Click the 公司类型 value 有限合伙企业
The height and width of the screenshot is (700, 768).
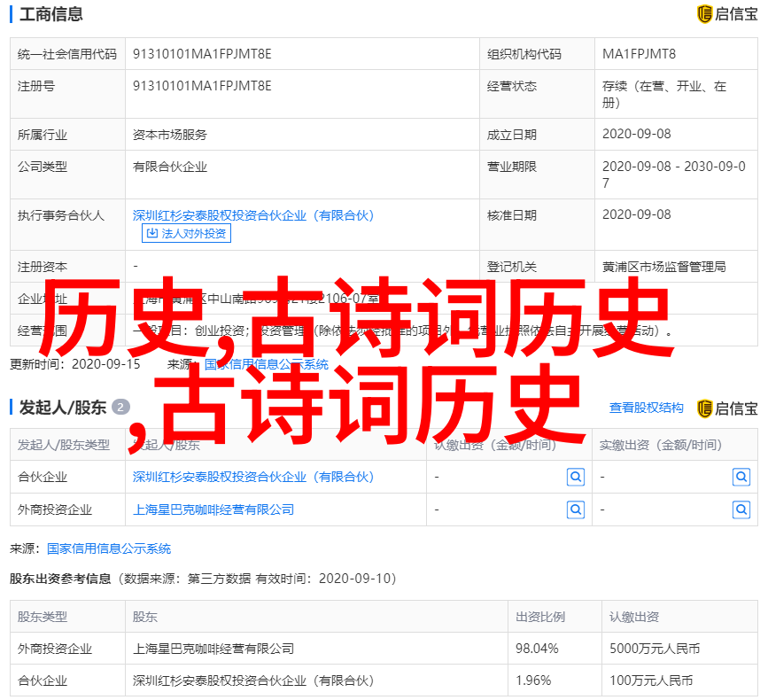[170, 167]
